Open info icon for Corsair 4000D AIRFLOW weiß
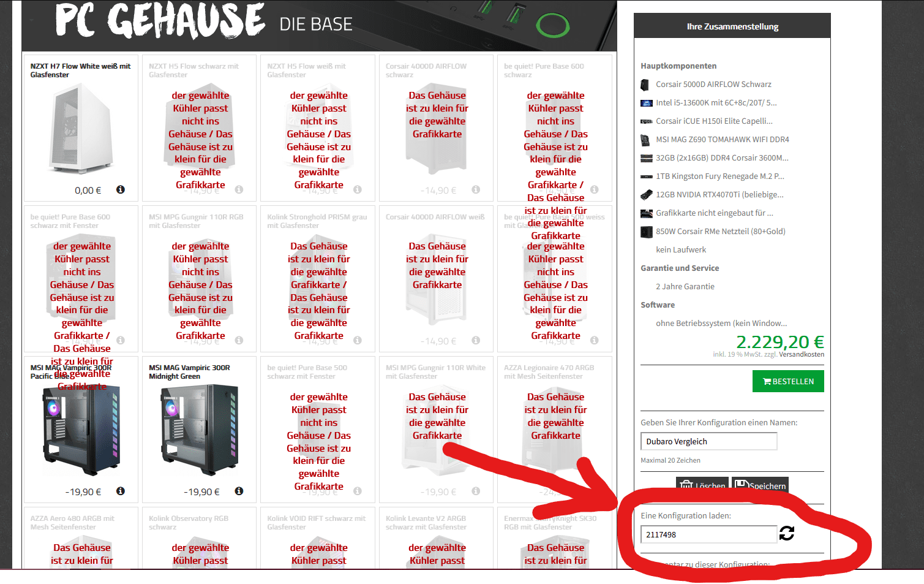924x584 pixels. pyautogui.click(x=476, y=340)
